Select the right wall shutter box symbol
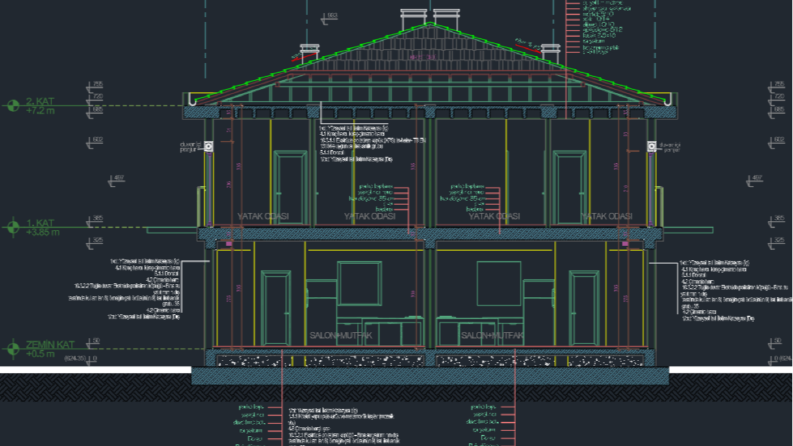This screenshot has width=793, height=446. pos(652,147)
